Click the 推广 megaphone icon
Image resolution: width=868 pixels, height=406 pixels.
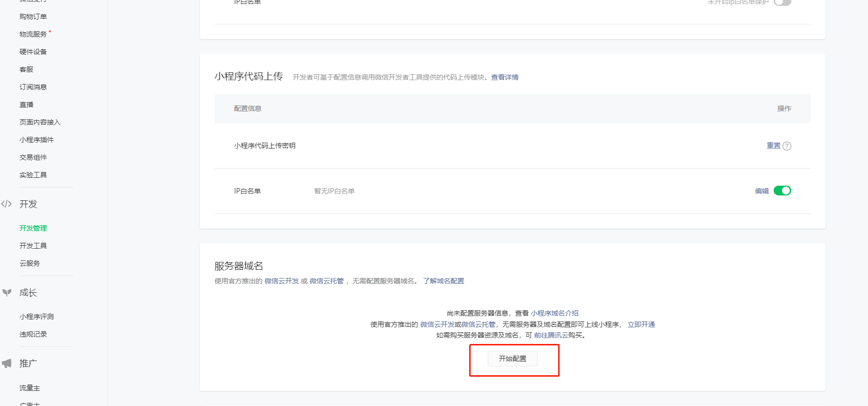click(x=7, y=363)
